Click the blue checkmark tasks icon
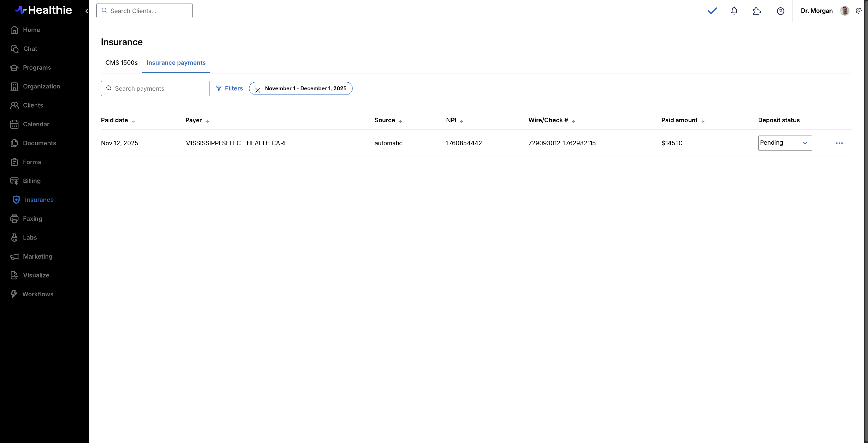 pyautogui.click(x=712, y=11)
